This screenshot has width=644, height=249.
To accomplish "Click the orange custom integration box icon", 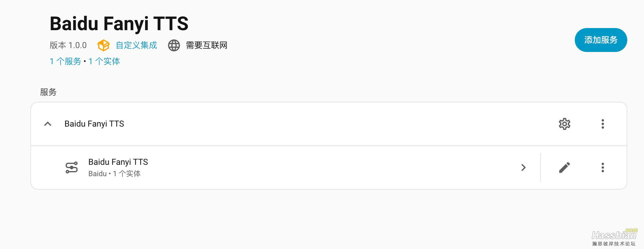I will coord(104,45).
